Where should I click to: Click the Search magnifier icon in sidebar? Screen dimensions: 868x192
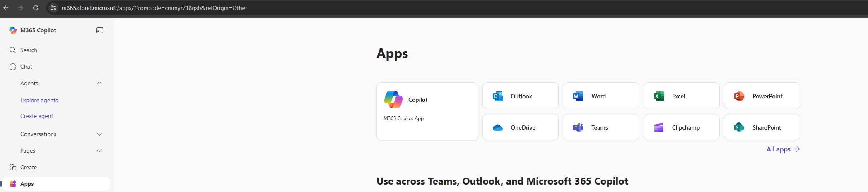click(x=13, y=50)
